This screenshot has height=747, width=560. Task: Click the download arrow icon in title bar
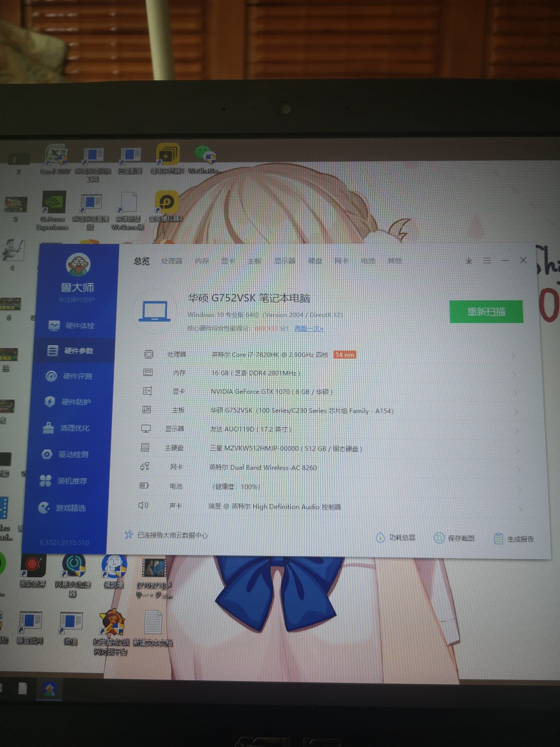click(469, 260)
